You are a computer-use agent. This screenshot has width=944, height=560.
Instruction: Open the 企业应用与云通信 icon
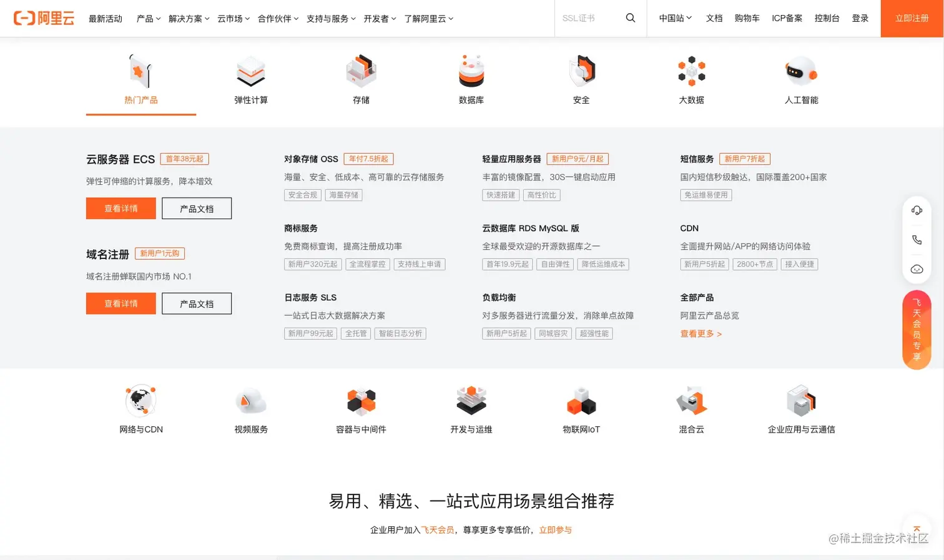[801, 400]
